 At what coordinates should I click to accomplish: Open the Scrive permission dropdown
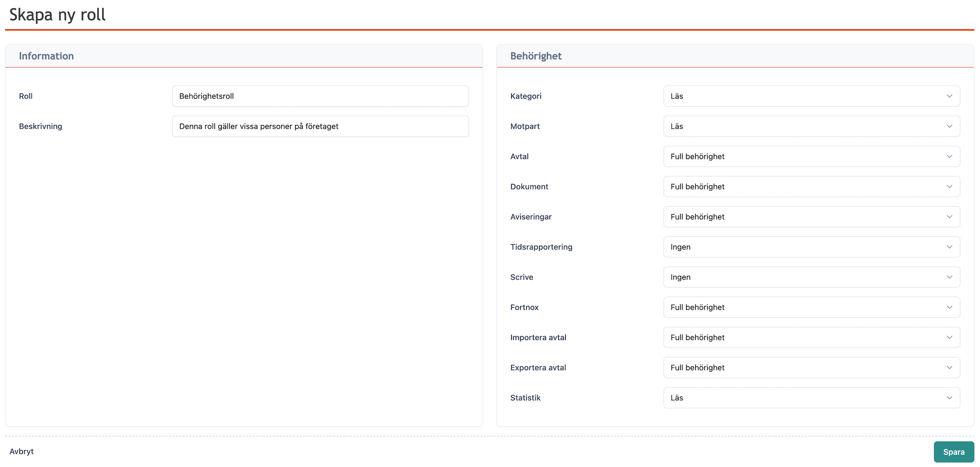pos(811,277)
